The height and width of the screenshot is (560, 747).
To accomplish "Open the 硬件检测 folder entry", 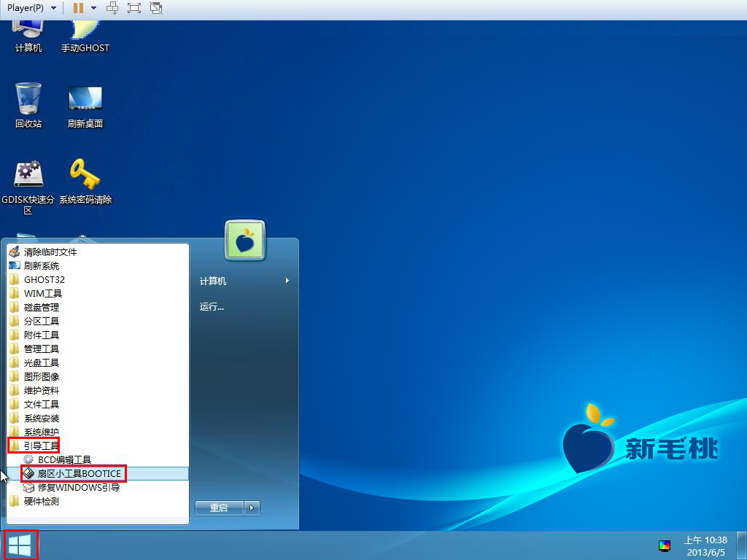I will (98, 501).
